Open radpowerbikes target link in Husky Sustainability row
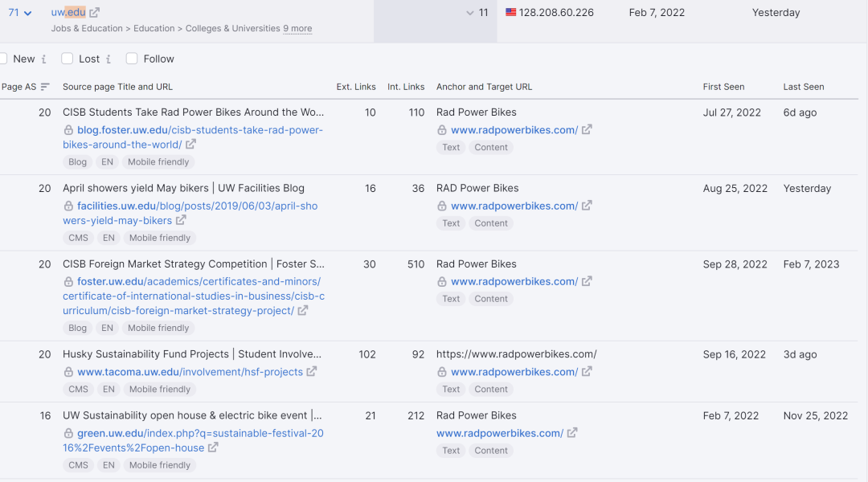Viewport: 868px width, 482px height. click(x=514, y=372)
